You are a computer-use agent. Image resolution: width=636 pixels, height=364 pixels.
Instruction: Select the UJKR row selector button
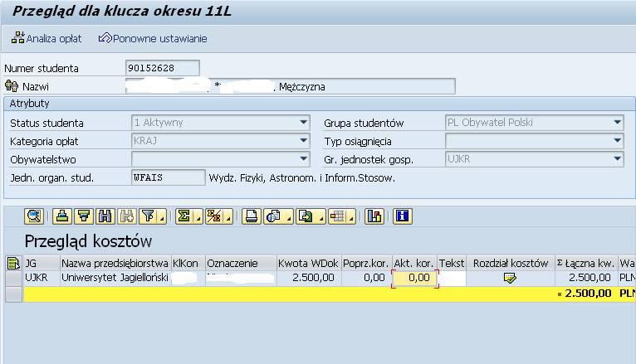13,278
